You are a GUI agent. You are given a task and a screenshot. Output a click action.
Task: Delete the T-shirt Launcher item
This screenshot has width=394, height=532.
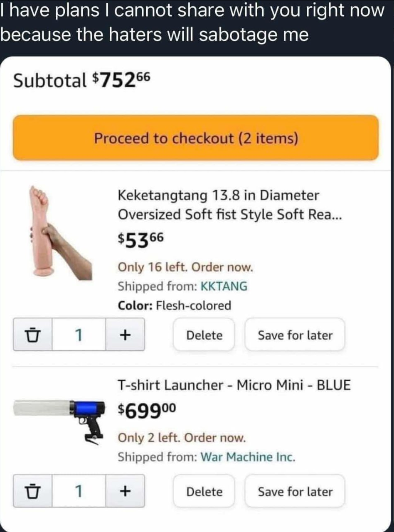click(x=204, y=492)
